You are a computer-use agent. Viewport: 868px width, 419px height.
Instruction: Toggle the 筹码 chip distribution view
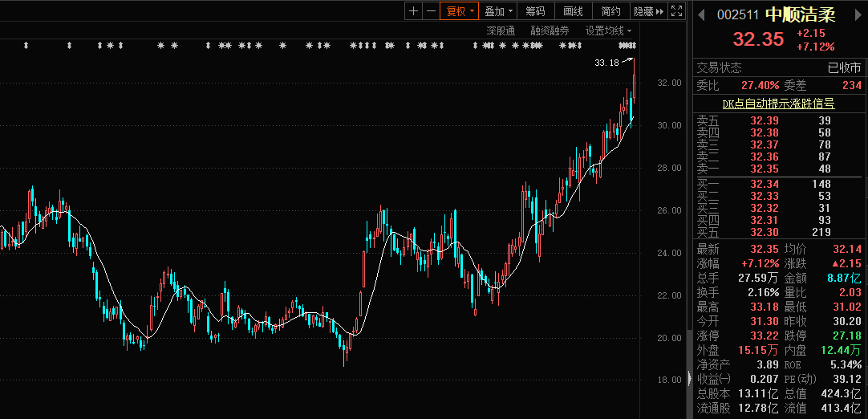(x=535, y=10)
